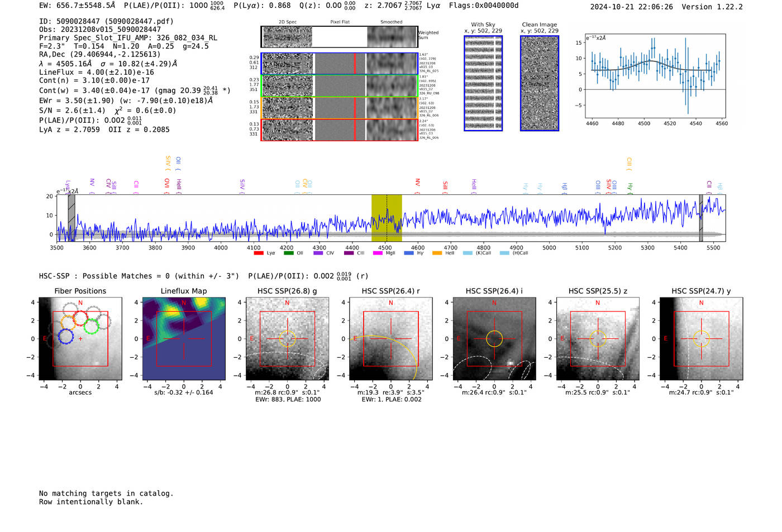The height and width of the screenshot is (532, 782).
Task: Open the Clean Image cutout
Action: coord(540,83)
